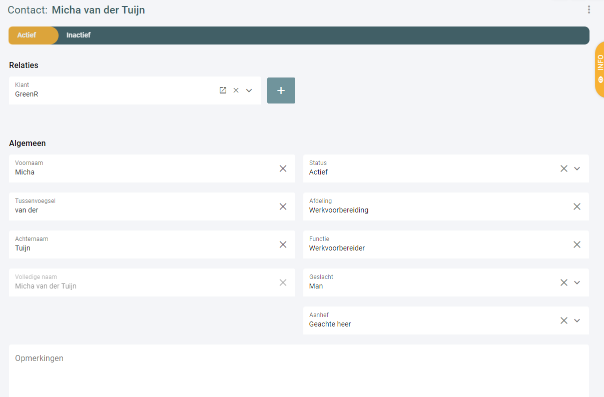The height and width of the screenshot is (397, 604).
Task: Switch contact status to Inactief
Action: (x=78, y=35)
